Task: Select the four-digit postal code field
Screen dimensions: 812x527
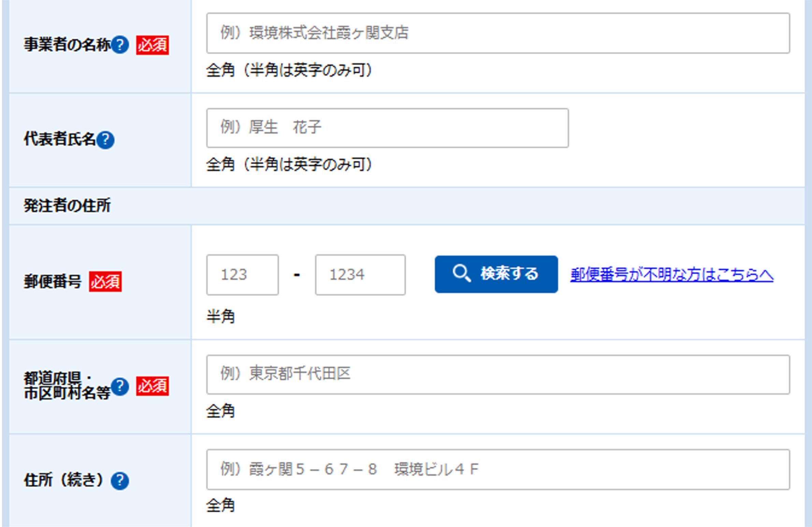Action: point(360,275)
